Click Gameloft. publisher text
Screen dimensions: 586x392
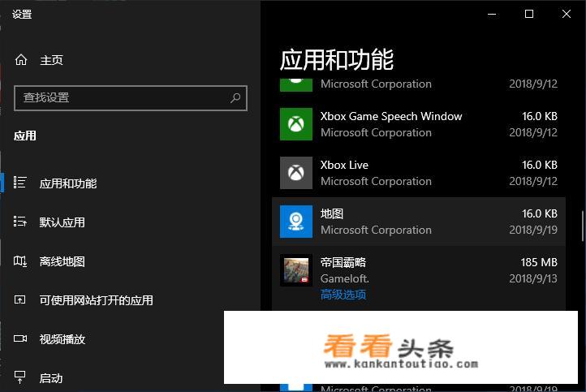pos(345,278)
